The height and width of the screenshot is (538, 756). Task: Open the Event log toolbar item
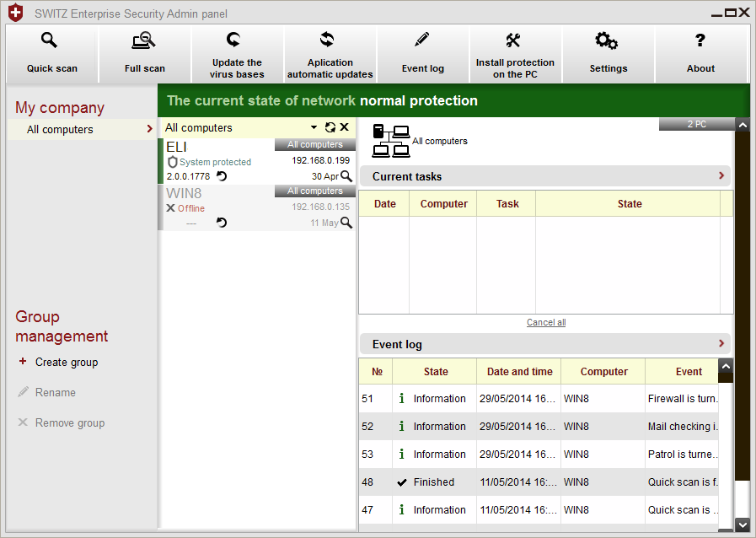pyautogui.click(x=422, y=53)
